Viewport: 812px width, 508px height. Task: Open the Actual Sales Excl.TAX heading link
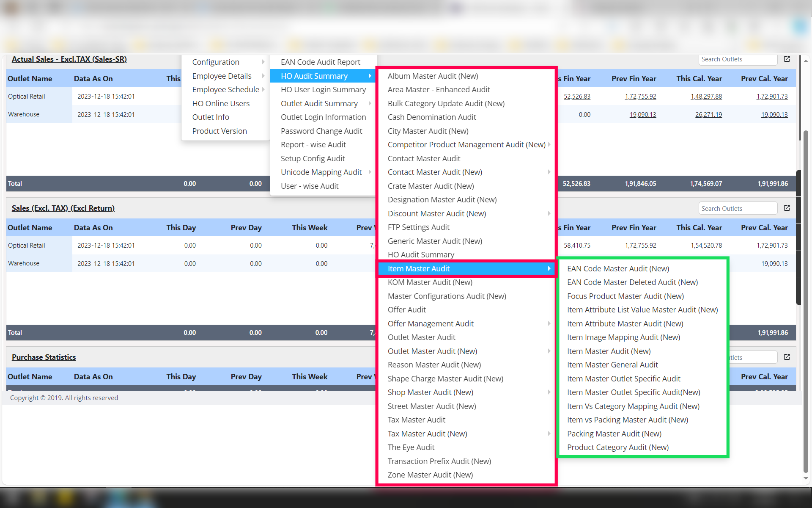[x=69, y=59]
